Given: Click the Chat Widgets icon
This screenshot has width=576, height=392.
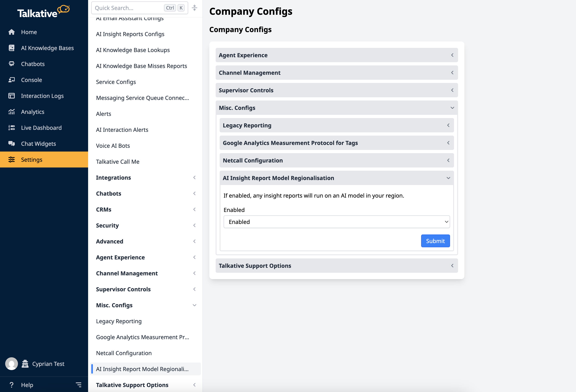Looking at the screenshot, I should (x=11, y=144).
